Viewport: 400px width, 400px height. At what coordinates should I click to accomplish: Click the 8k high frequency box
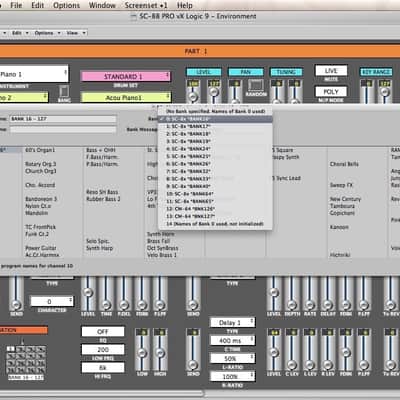(x=103, y=367)
